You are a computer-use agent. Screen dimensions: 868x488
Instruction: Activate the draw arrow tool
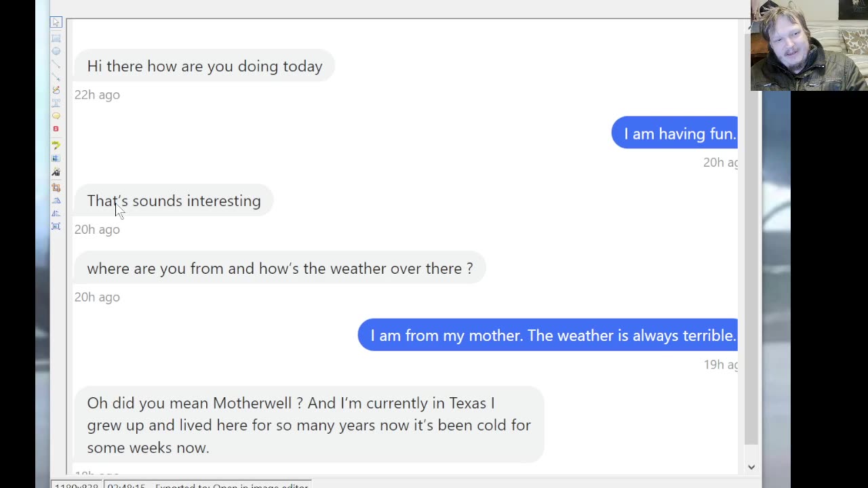[x=56, y=77]
